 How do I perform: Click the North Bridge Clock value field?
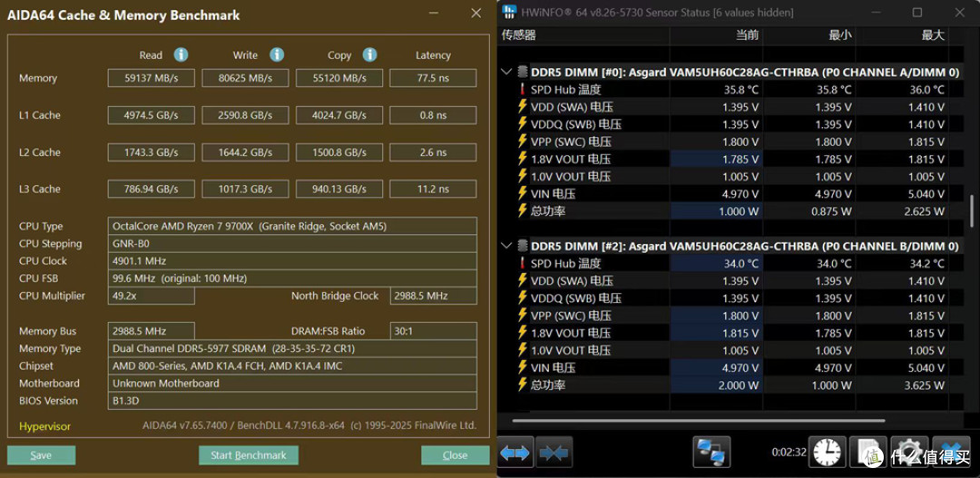[434, 296]
